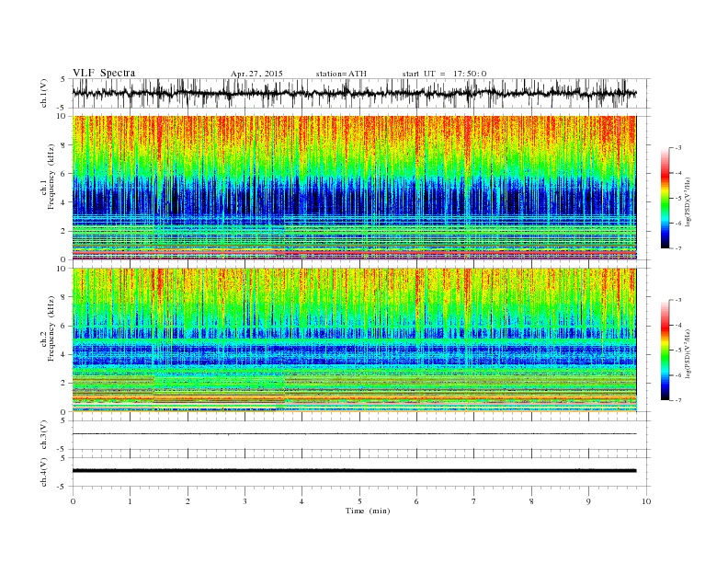Click tick label "7" on the time axis
This screenshot has height=563, width=728.
click(x=474, y=501)
